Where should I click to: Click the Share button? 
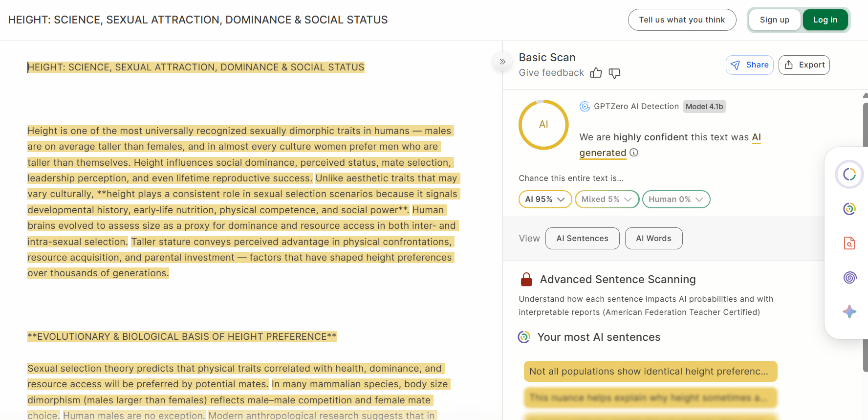tap(749, 65)
